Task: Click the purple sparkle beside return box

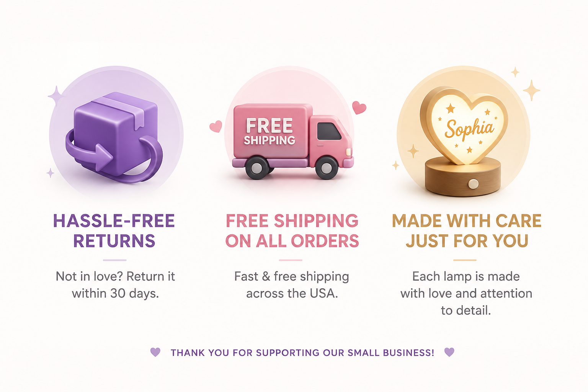Action: (x=56, y=96)
